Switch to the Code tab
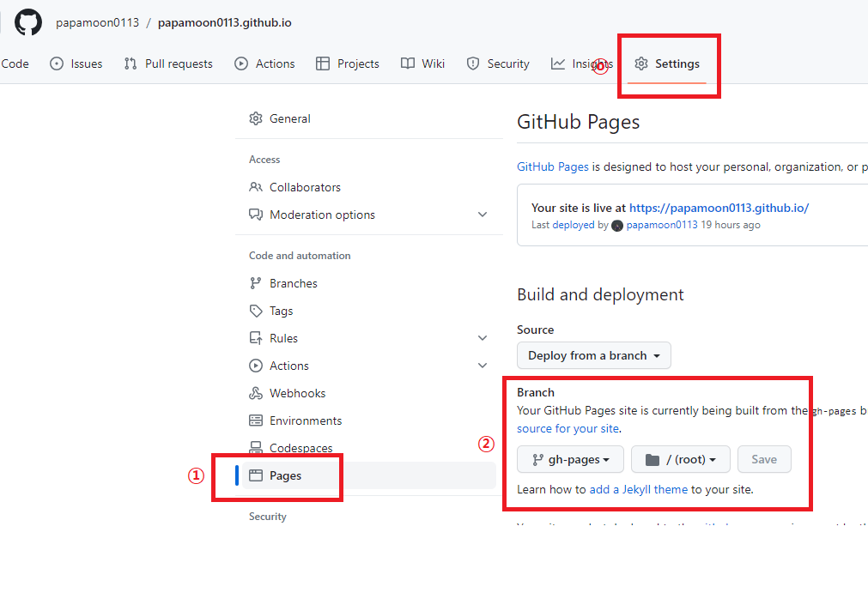Image resolution: width=868 pixels, height=605 pixels. (15, 64)
